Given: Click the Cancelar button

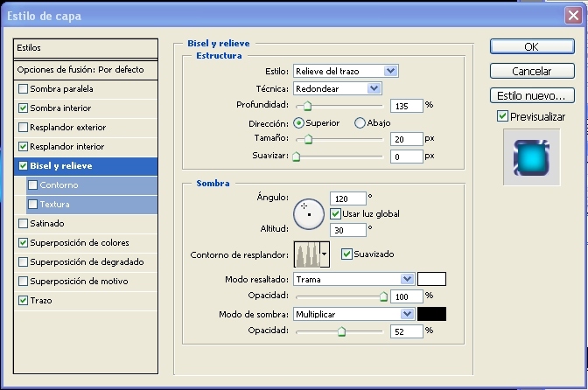Looking at the screenshot, I should click(532, 71).
